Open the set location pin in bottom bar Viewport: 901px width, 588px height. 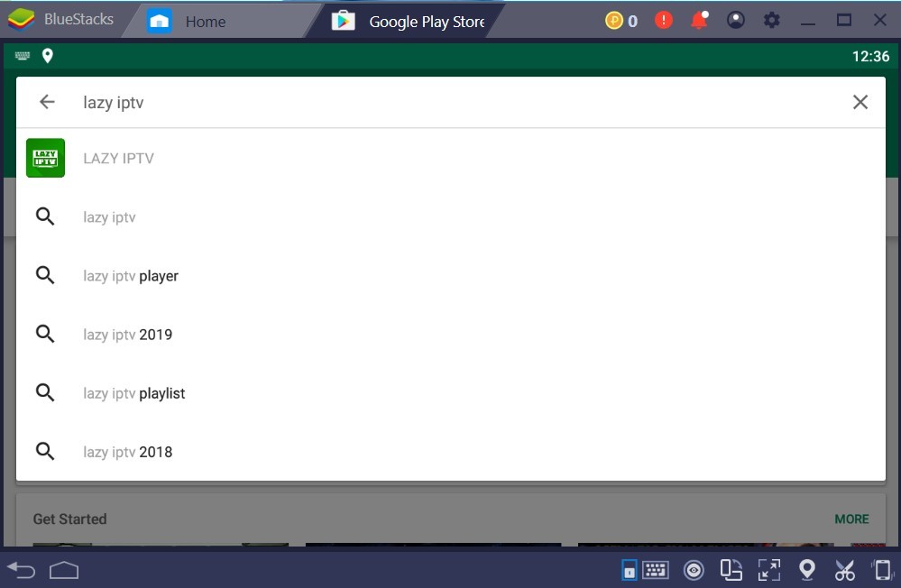point(807,570)
